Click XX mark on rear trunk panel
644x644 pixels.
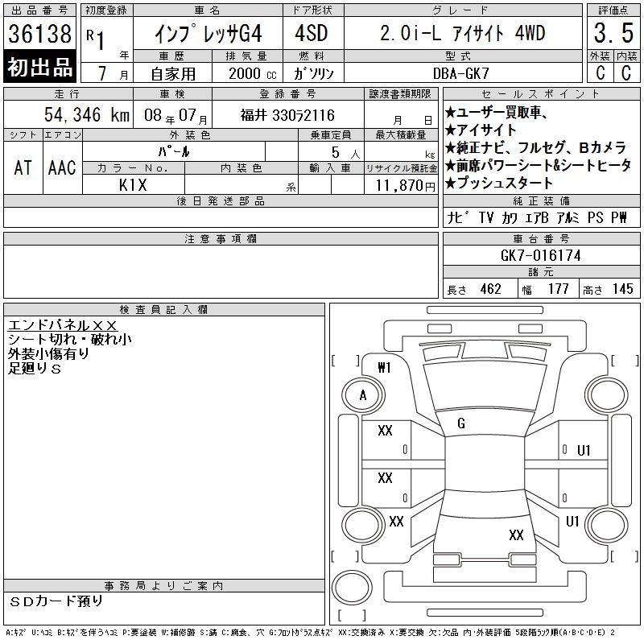coord(516,535)
